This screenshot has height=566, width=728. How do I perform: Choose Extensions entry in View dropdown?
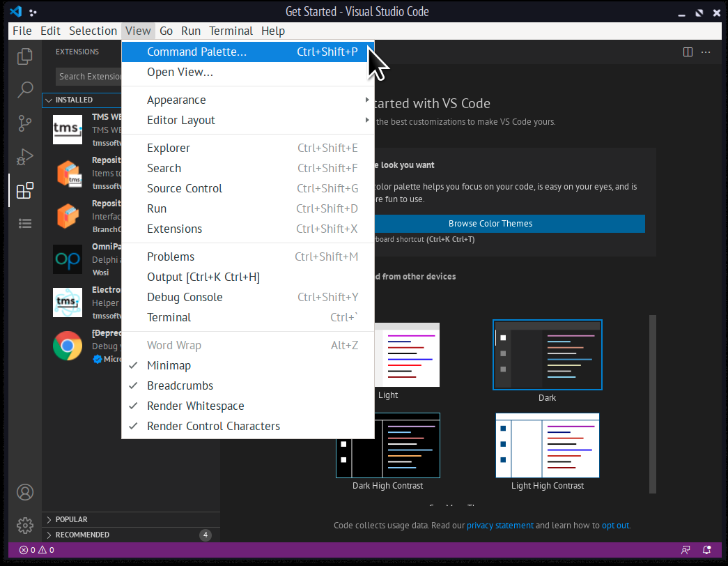pos(248,229)
